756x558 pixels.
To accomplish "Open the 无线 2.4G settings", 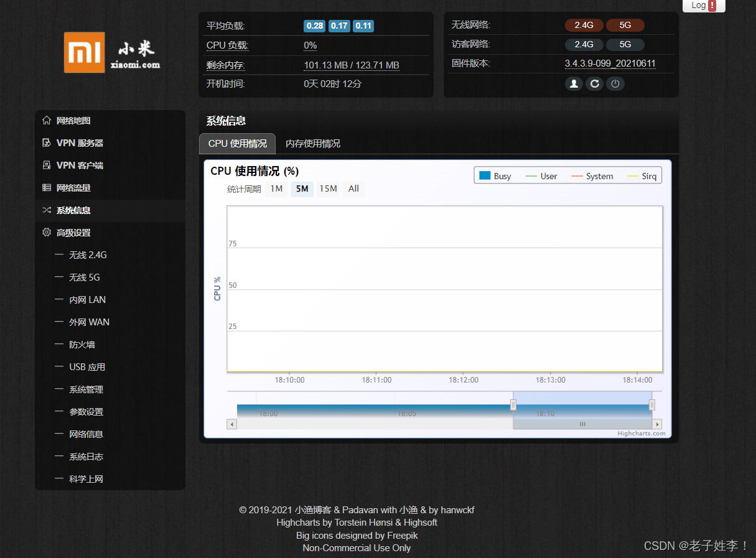I will pos(110,255).
